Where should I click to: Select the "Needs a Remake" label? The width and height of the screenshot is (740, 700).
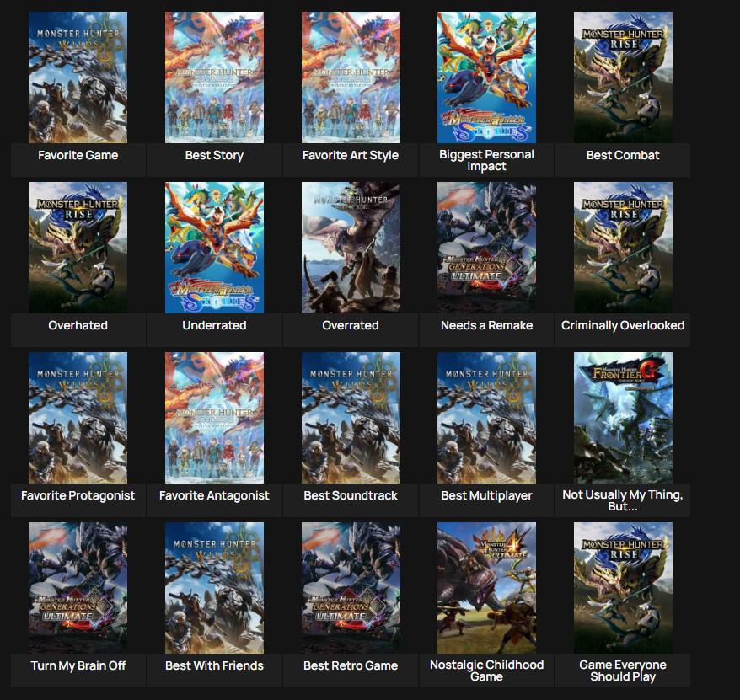(x=486, y=325)
